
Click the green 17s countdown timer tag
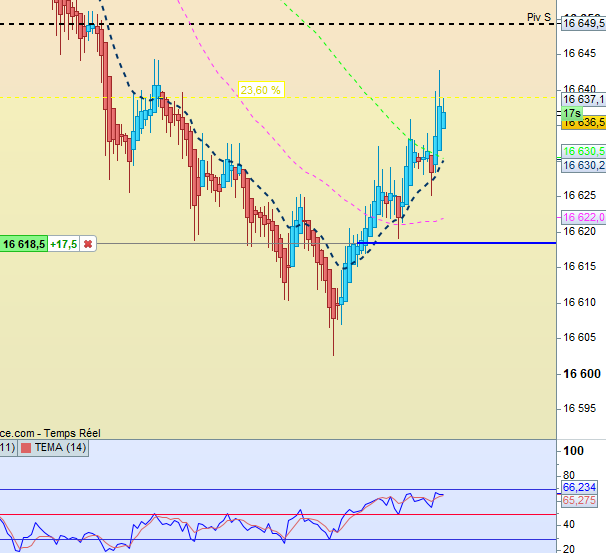pyautogui.click(x=572, y=113)
